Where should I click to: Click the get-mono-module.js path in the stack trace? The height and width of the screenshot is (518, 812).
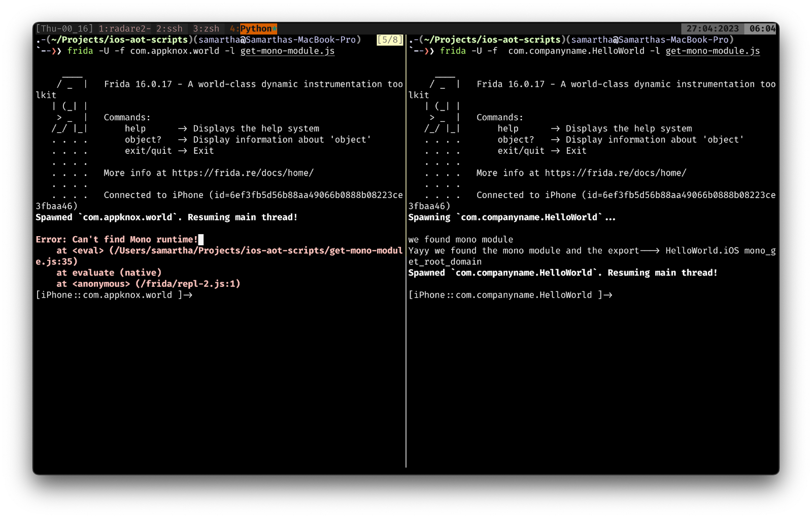tap(219, 256)
